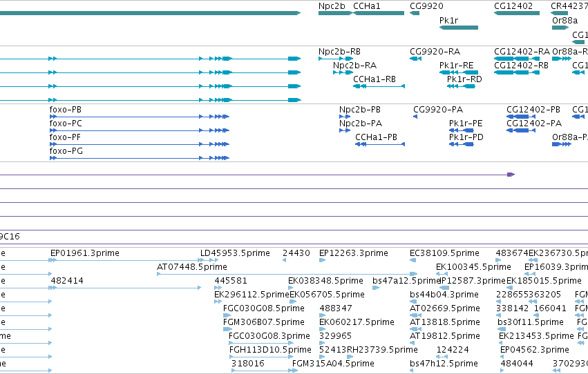Open the Npc2b-RB transcript label
This screenshot has height=374, width=588.
click(339, 52)
